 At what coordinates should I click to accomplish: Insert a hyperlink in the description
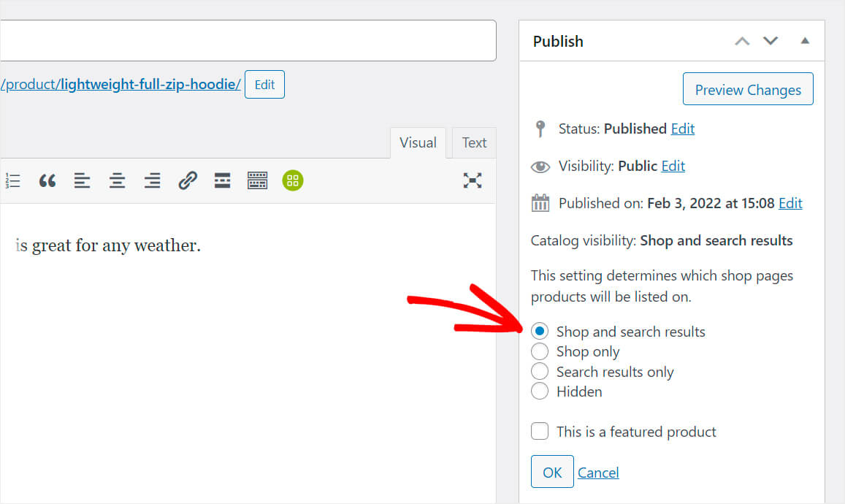187,180
